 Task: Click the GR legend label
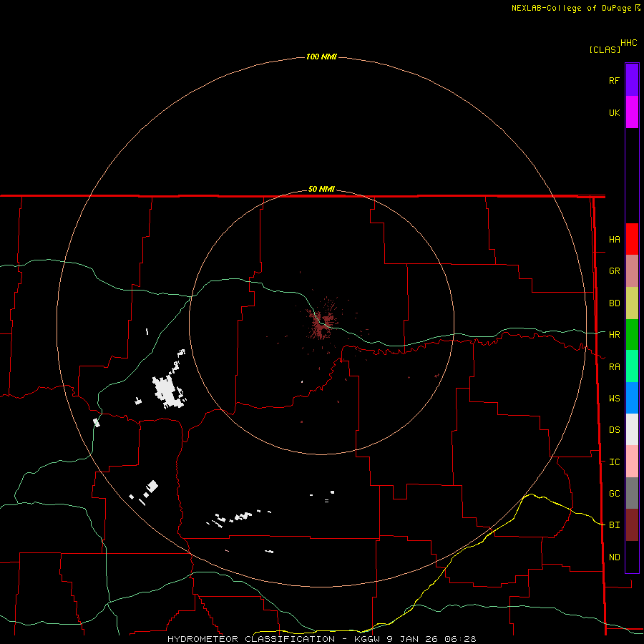click(614, 271)
